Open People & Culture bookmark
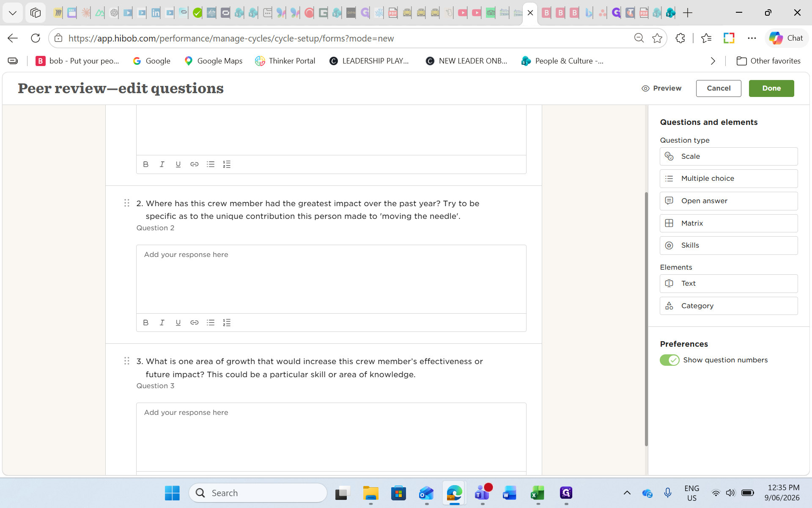 point(562,61)
